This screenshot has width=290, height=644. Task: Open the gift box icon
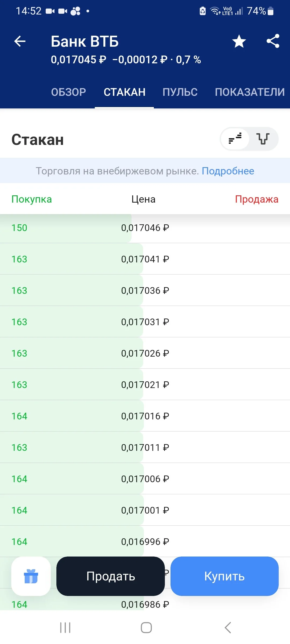tap(31, 576)
